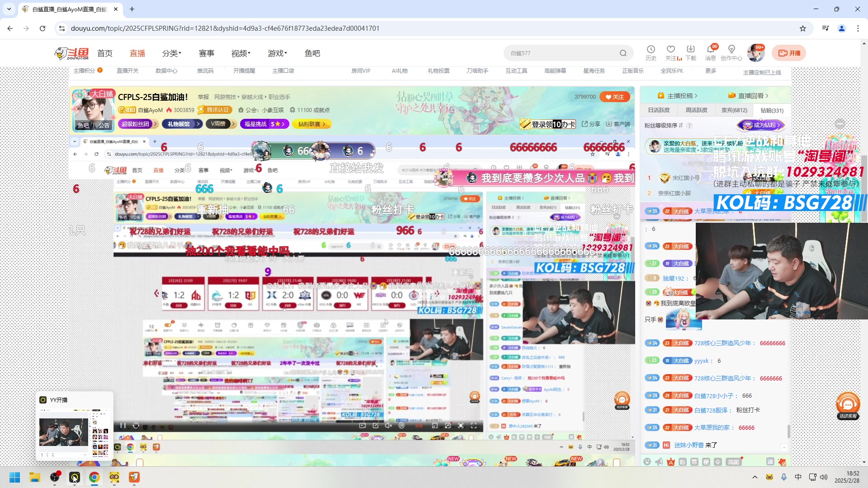868x488 pixels.
Task: Open File Explorer from taskbar
Action: click(x=35, y=477)
